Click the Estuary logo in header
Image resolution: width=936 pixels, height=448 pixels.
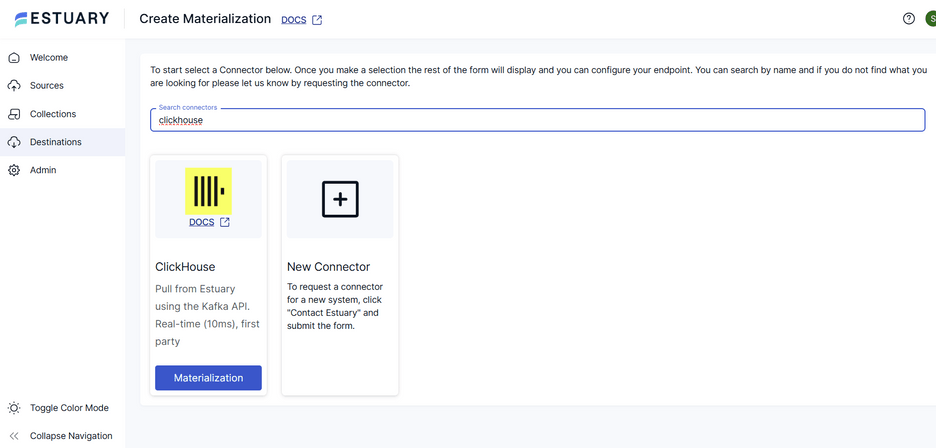pyautogui.click(x=63, y=19)
